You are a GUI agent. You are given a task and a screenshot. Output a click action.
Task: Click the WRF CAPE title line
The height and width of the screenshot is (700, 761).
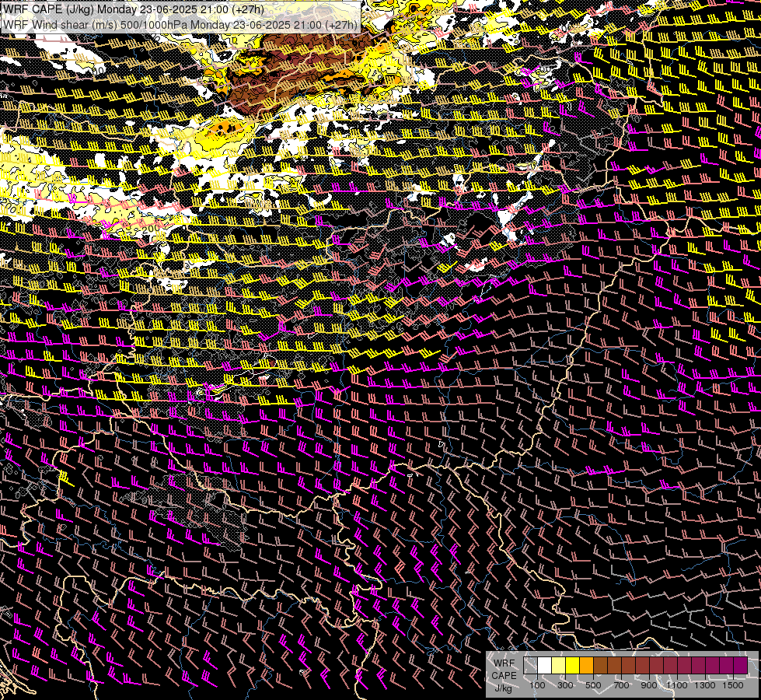(134, 9)
